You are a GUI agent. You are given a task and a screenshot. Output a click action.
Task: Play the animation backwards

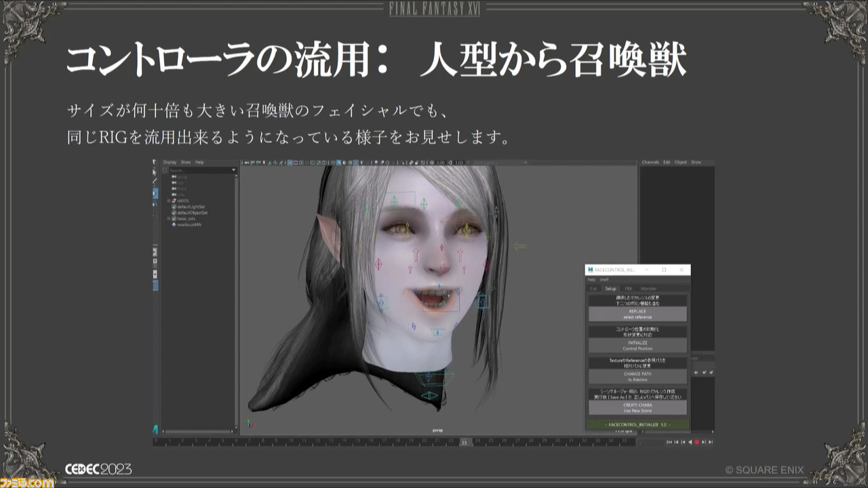(690, 442)
